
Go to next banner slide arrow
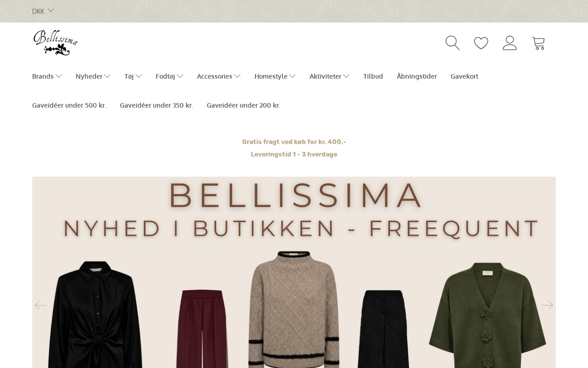coord(547,305)
